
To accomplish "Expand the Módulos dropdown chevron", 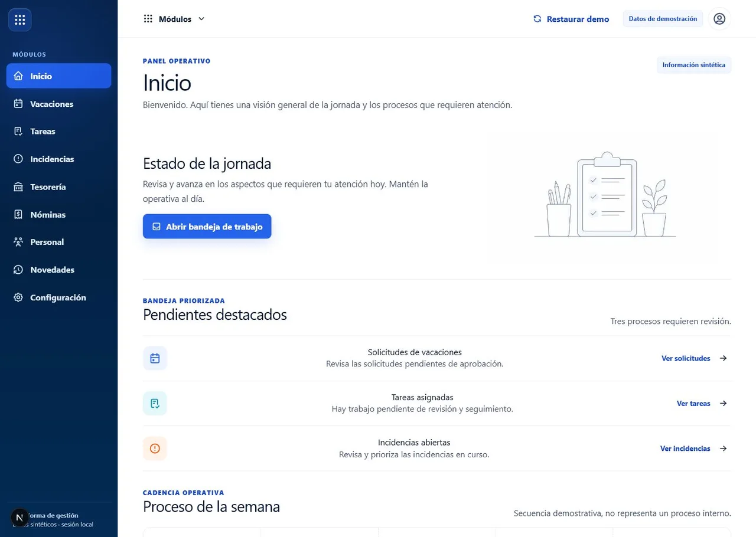I will pos(201,19).
